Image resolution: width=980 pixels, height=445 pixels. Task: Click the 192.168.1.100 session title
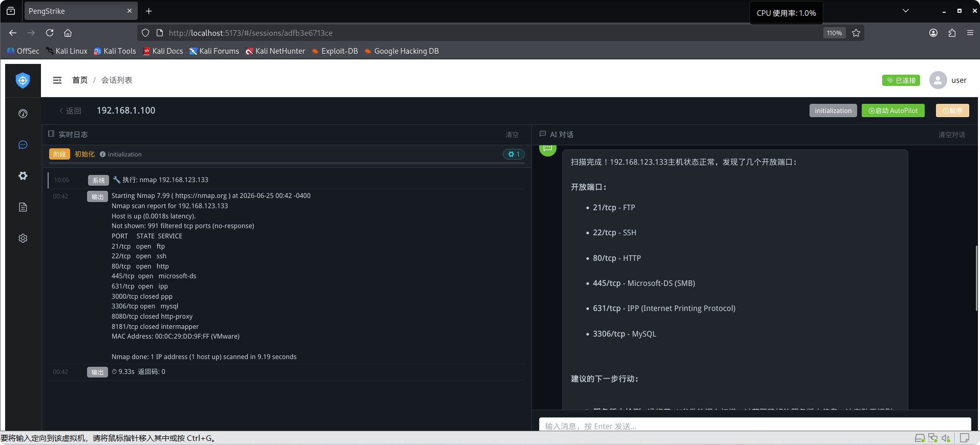(126, 110)
